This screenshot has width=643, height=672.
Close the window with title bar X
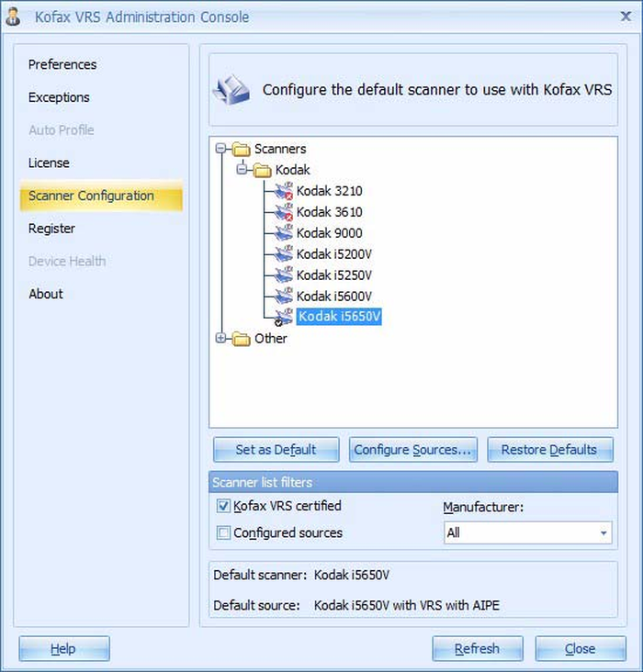626,17
